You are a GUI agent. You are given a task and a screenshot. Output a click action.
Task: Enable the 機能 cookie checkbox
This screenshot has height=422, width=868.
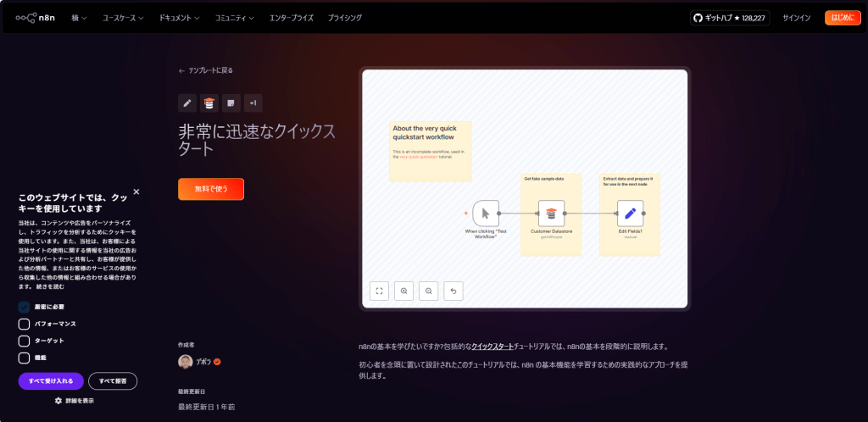tap(24, 358)
